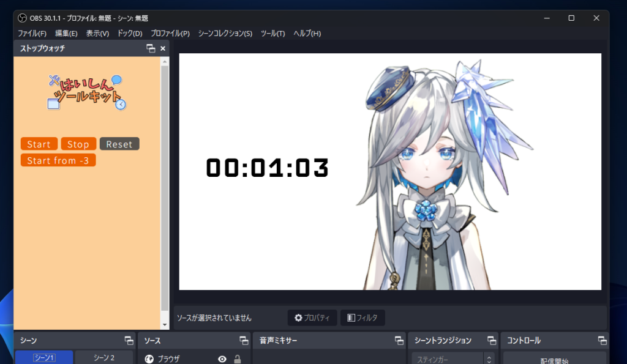The image size is (627, 364).
Task: Open the プロファイル(P) menu
Action: pyautogui.click(x=170, y=34)
